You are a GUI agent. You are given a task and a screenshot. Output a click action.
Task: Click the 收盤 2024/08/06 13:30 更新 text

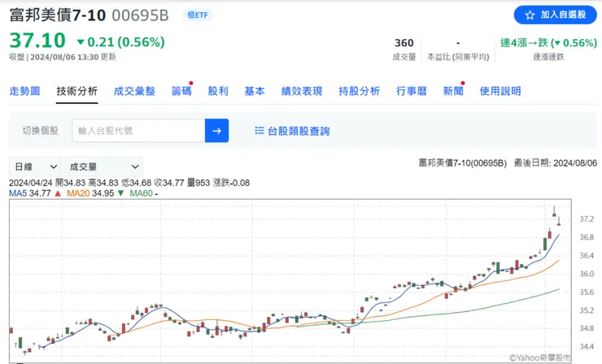coord(63,57)
